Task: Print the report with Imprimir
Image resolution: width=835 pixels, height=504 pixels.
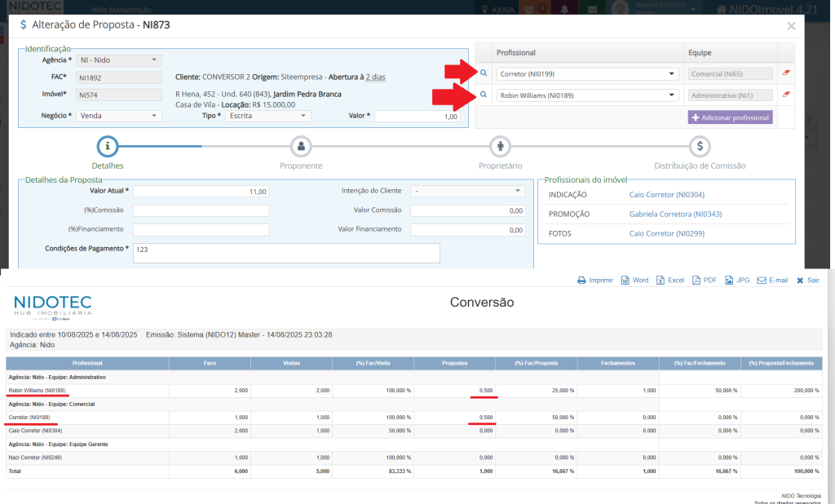Action: click(x=595, y=280)
